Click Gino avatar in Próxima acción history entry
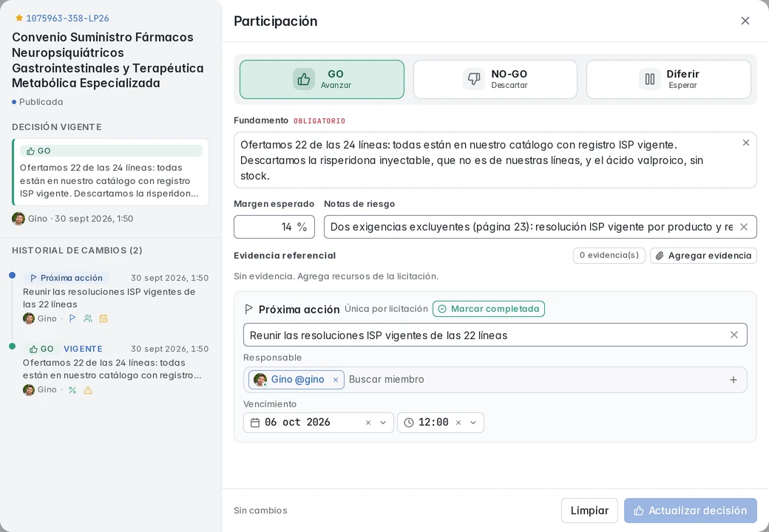Screen dimensions: 769x532 click(29, 318)
